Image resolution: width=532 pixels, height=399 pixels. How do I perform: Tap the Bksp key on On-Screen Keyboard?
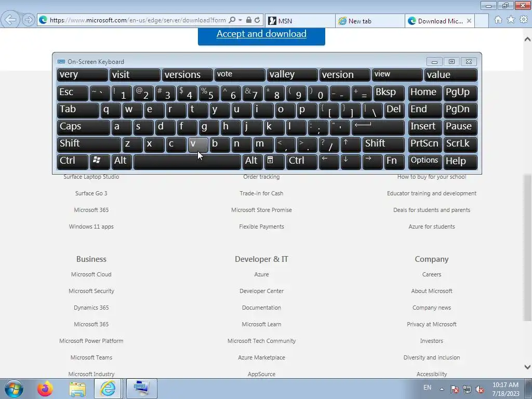point(389,92)
